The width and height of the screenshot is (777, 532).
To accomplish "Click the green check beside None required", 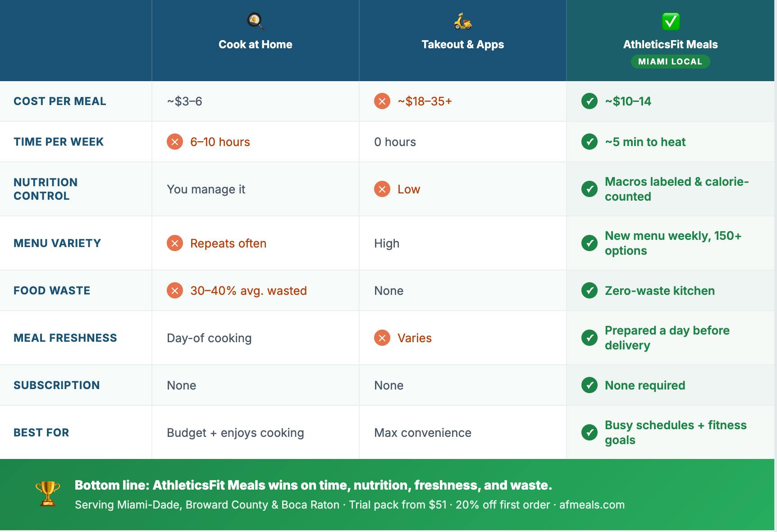I will (589, 385).
